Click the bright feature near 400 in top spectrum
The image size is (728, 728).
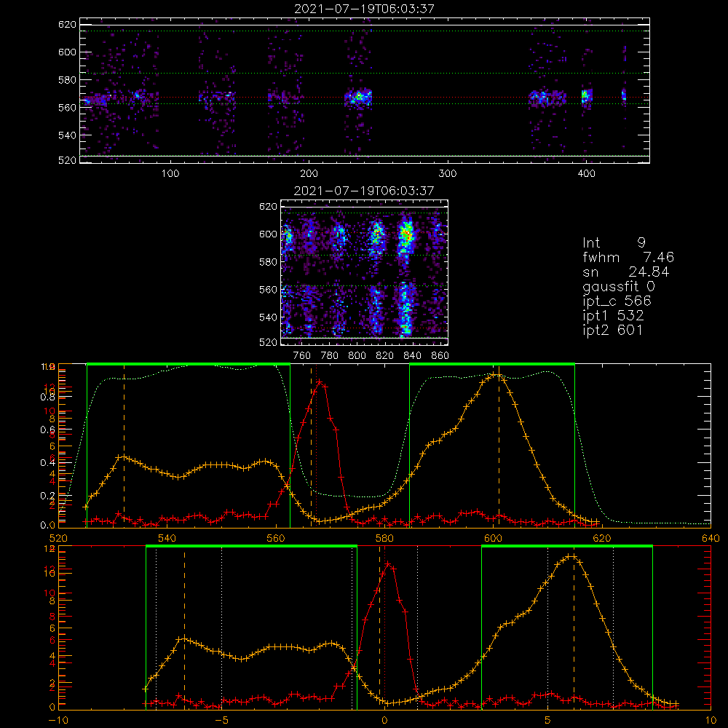point(586,96)
